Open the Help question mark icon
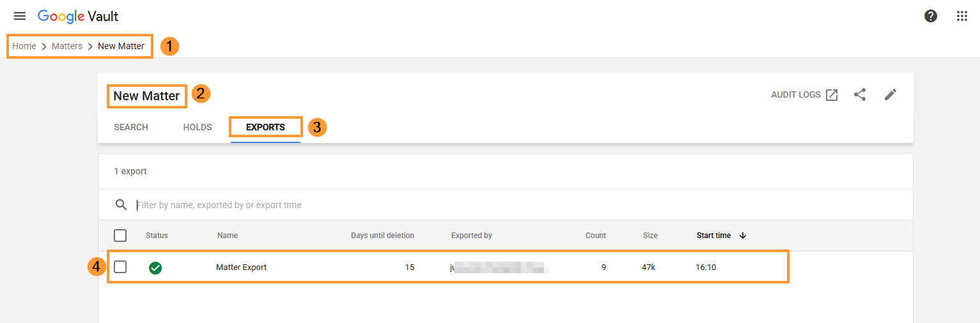Image resolution: width=980 pixels, height=323 pixels. (931, 17)
